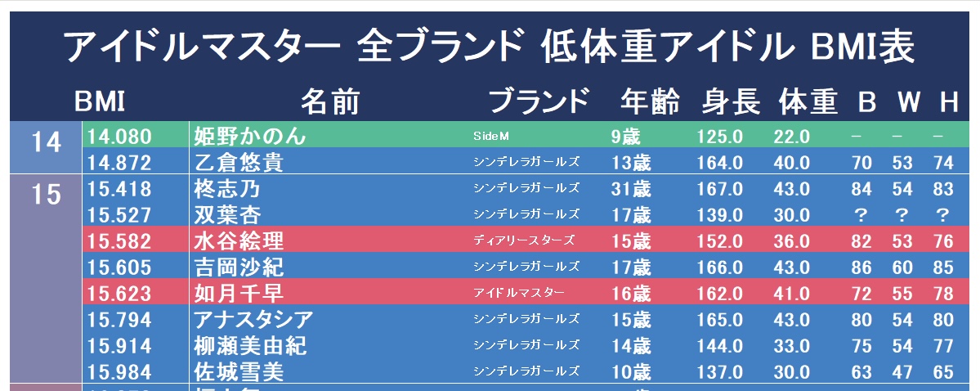Click the 身長 column header
Viewport: 980px width, 391px height.
pyautogui.click(x=731, y=101)
